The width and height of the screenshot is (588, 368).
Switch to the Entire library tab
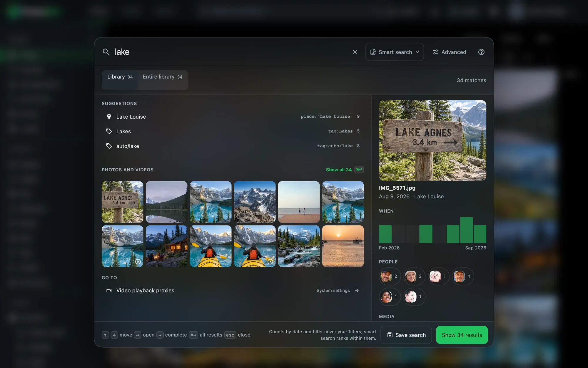[x=163, y=77]
